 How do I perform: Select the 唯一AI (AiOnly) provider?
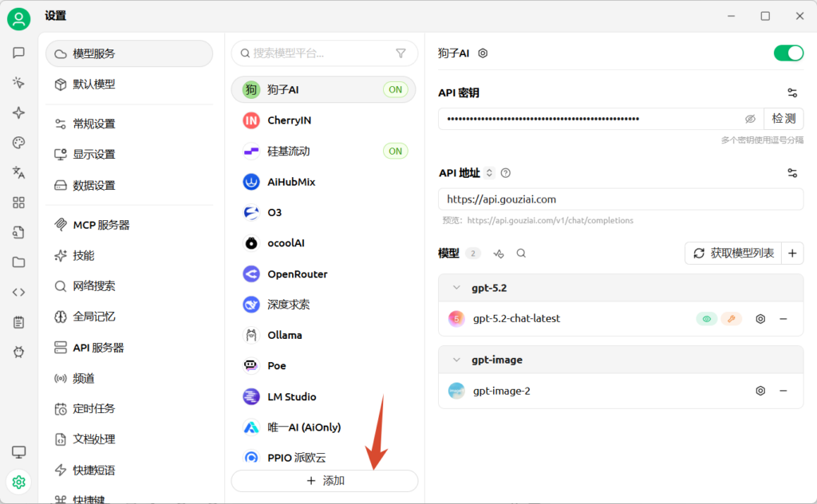pos(324,427)
